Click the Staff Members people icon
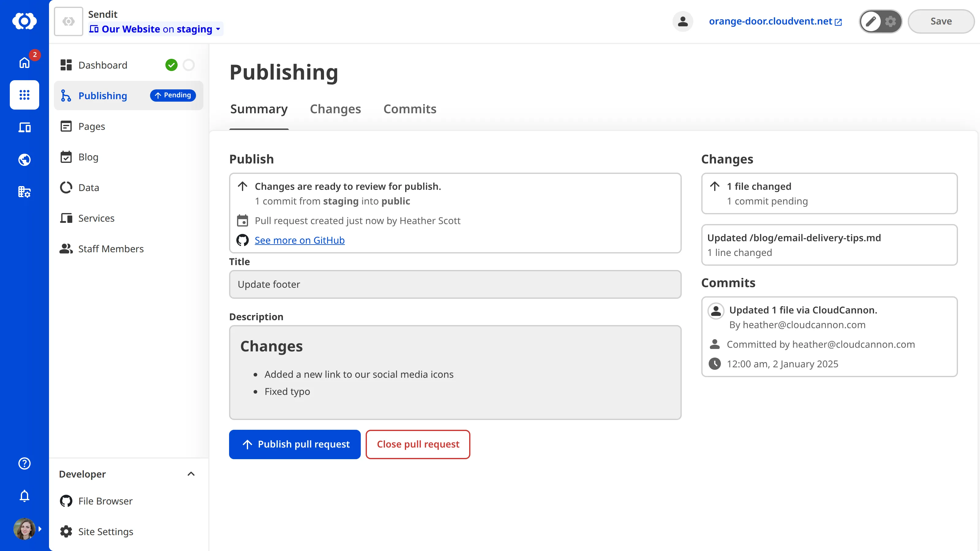 pyautogui.click(x=66, y=249)
